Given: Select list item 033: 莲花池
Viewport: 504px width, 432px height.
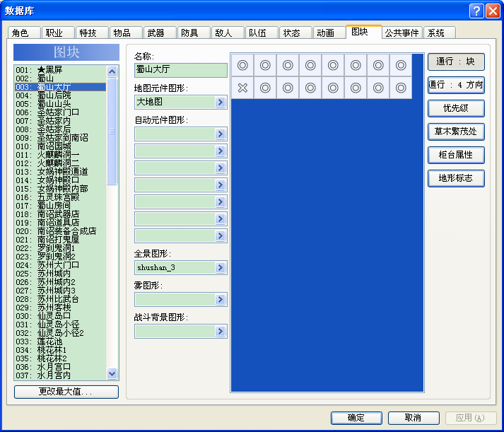Looking at the screenshot, I should [60, 341].
